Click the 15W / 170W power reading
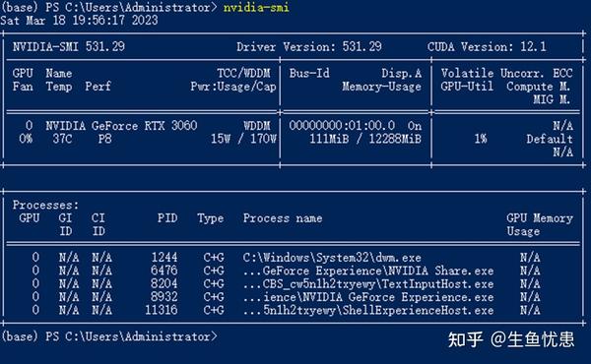The width and height of the screenshot is (591, 364). pyautogui.click(x=243, y=139)
